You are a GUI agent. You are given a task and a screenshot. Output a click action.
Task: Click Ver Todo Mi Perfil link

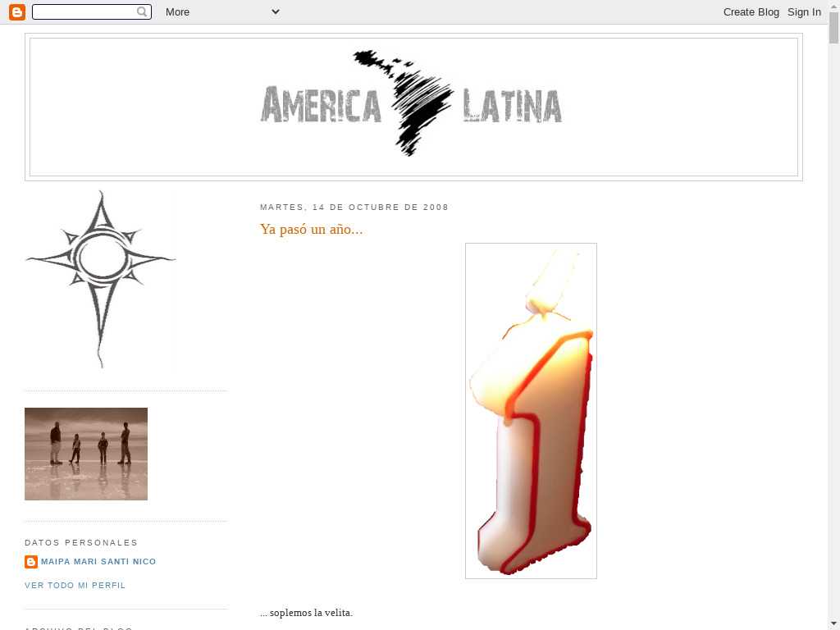(x=75, y=586)
